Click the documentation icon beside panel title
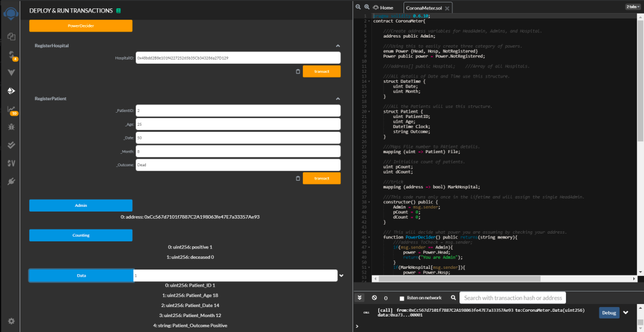 tap(118, 11)
